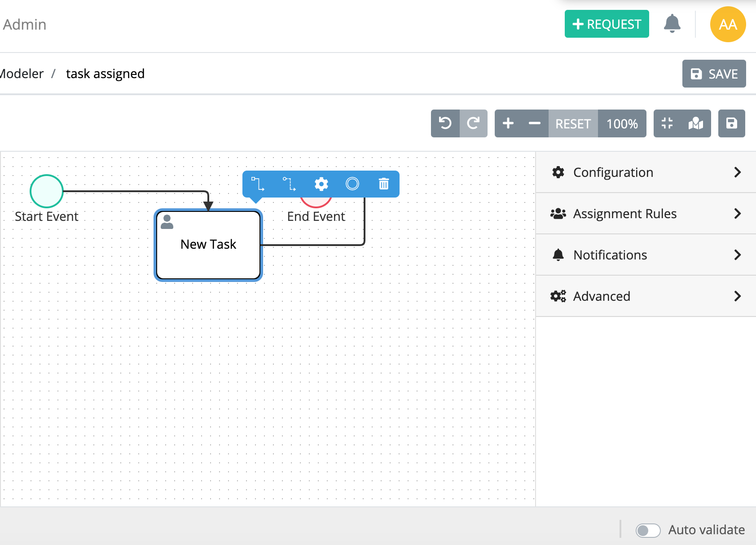This screenshot has height=545, width=756.
Task: Delete New Task using the trash icon
Action: (383, 184)
